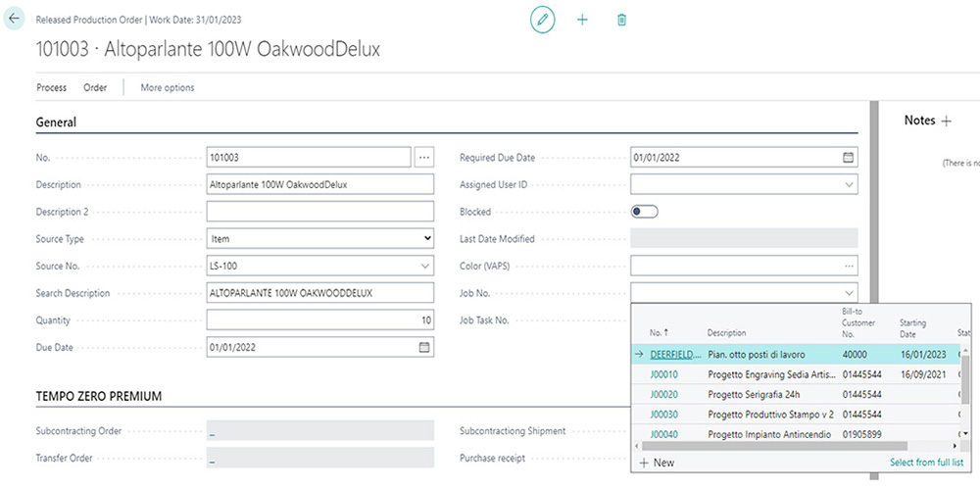The image size is (980, 490).
Task: Open the Process menu
Action: click(x=51, y=87)
